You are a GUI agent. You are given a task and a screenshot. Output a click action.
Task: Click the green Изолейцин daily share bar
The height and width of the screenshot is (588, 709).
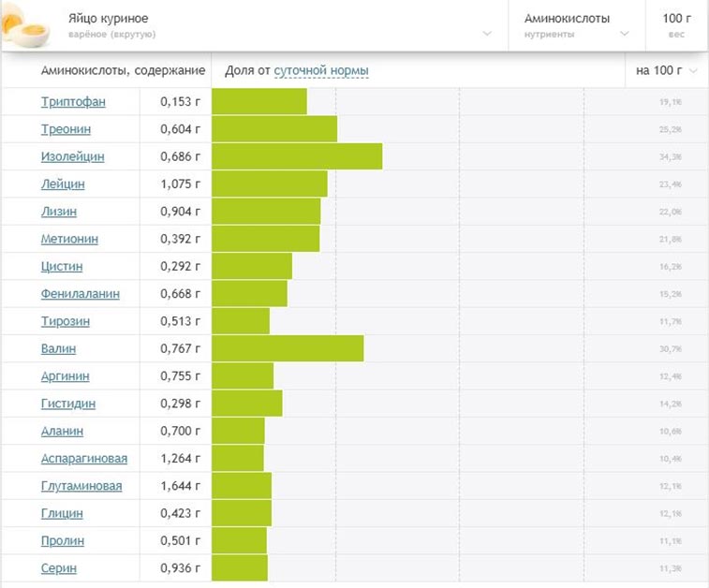click(x=297, y=156)
